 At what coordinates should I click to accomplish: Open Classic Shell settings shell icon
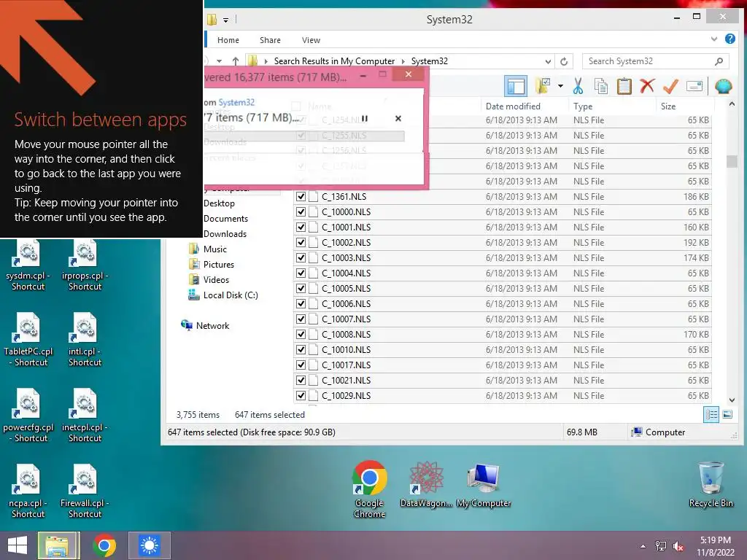tap(723, 86)
